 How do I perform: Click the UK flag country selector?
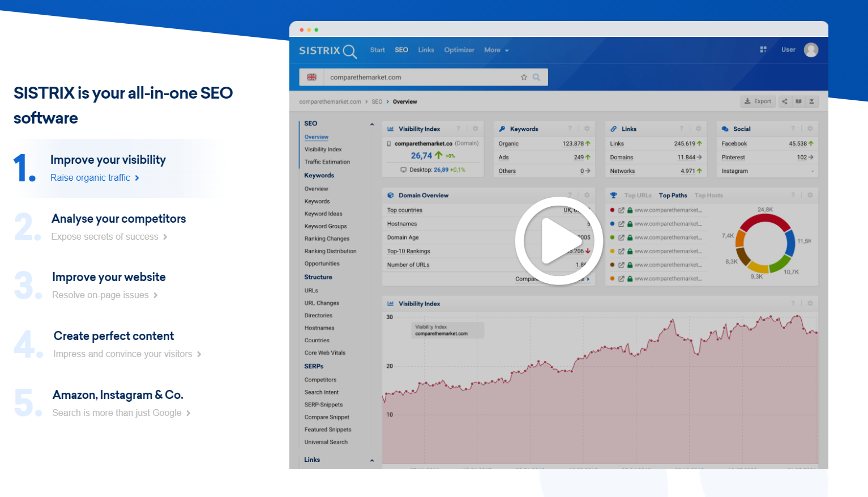click(311, 77)
